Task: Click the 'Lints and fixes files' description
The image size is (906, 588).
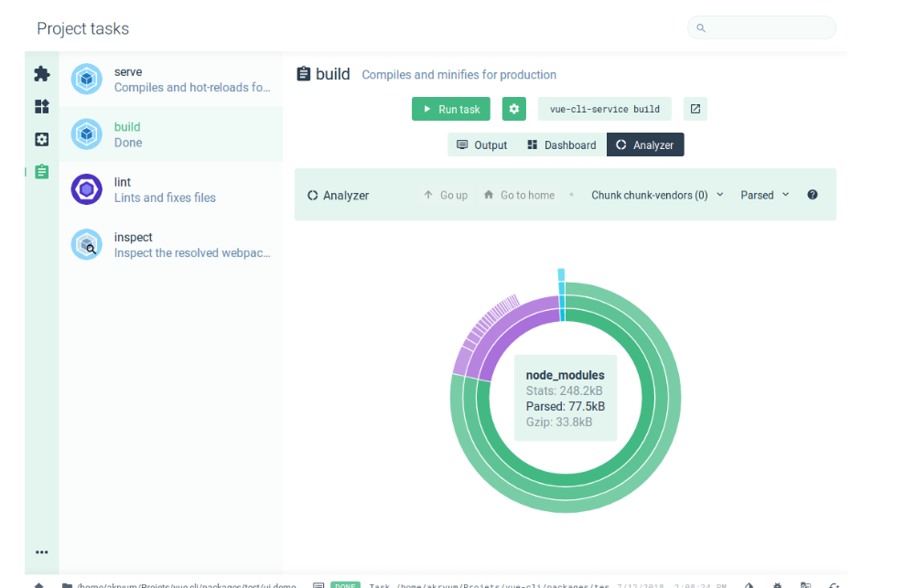Action: click(165, 198)
